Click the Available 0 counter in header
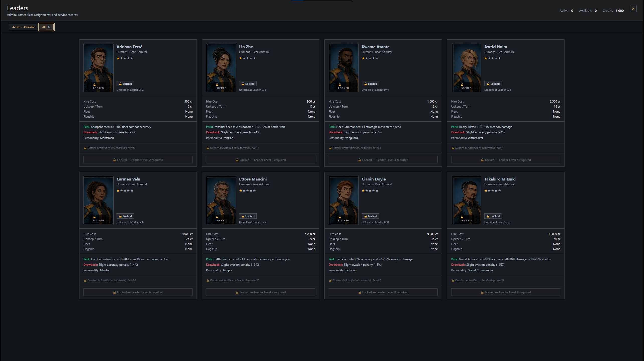Viewport: 644px width, 361px height. 588,11
